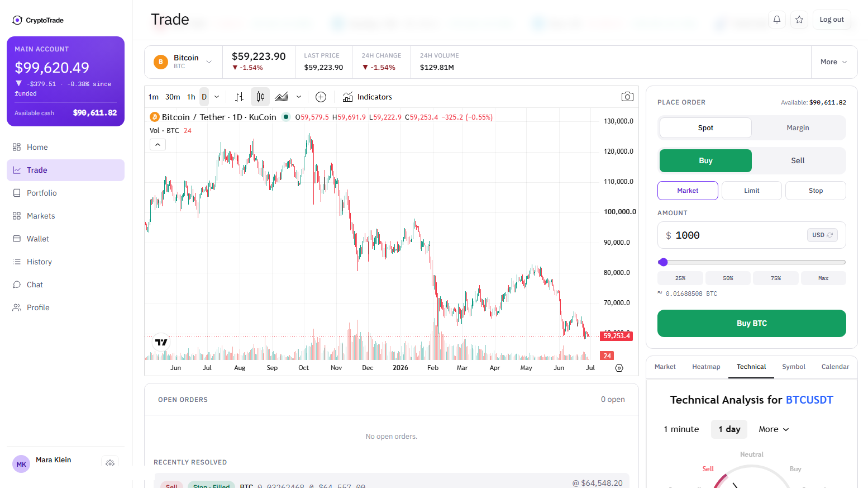Click the CryptoTrade logo icon
The image size is (868, 488).
tap(17, 20)
